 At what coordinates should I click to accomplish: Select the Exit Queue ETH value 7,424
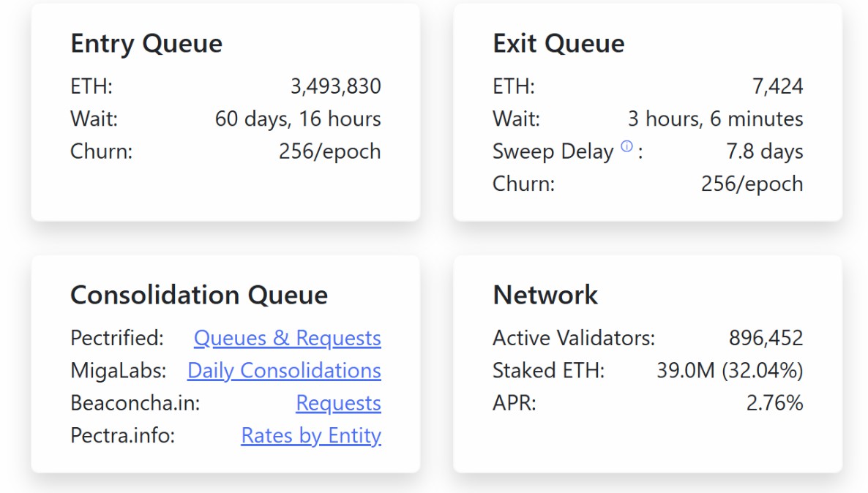pos(778,86)
